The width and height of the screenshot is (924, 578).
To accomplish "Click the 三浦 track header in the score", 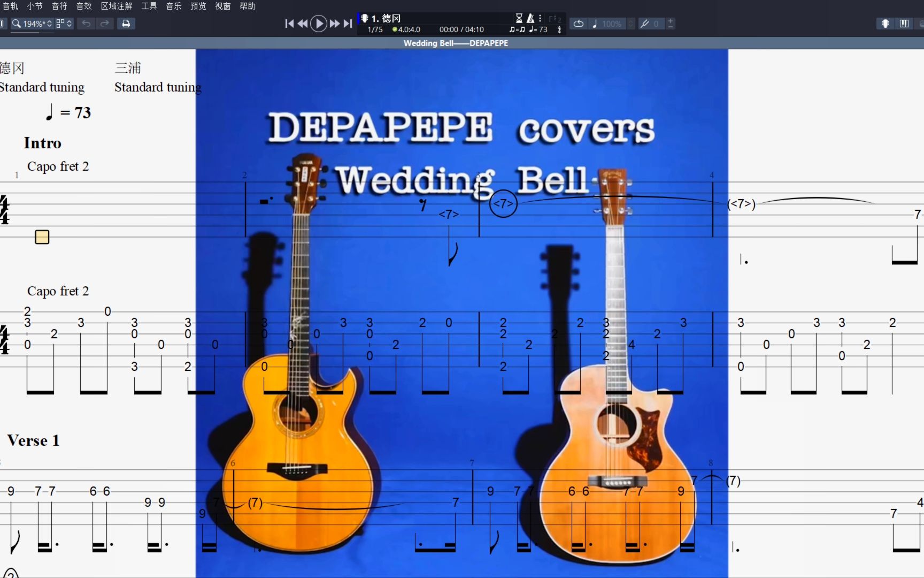I will pyautogui.click(x=128, y=68).
